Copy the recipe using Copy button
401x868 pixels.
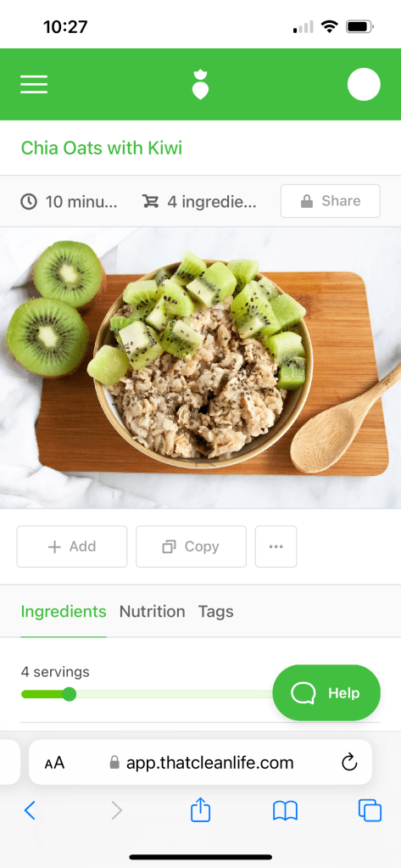coord(191,546)
